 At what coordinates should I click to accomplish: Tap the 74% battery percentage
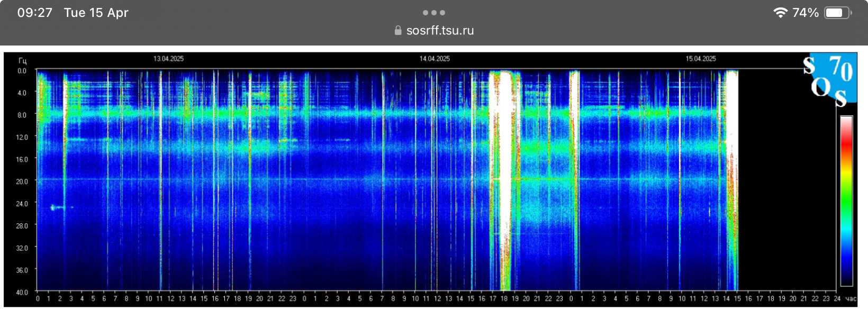(806, 13)
